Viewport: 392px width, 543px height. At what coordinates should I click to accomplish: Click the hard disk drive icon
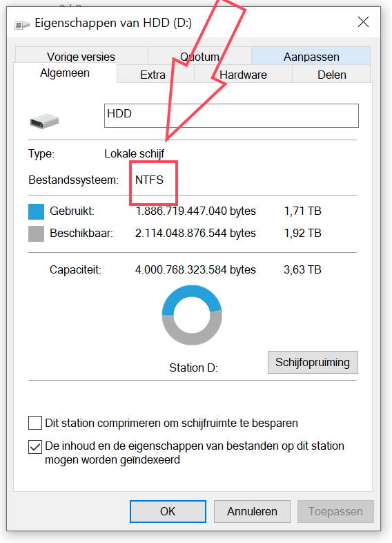(44, 122)
